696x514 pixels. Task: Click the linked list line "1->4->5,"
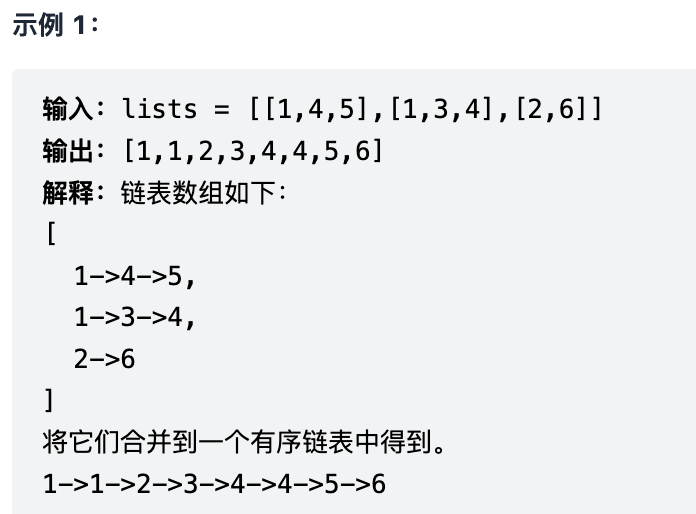[x=133, y=276]
